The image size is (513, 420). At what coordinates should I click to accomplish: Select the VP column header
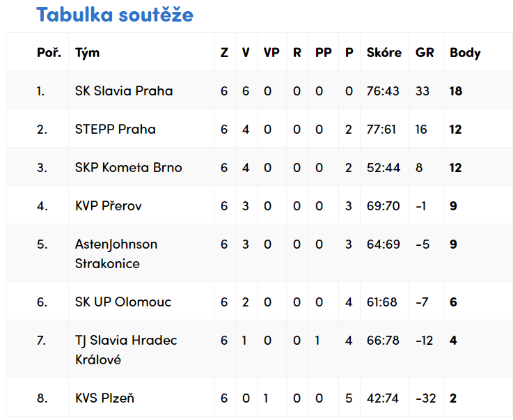point(271,52)
